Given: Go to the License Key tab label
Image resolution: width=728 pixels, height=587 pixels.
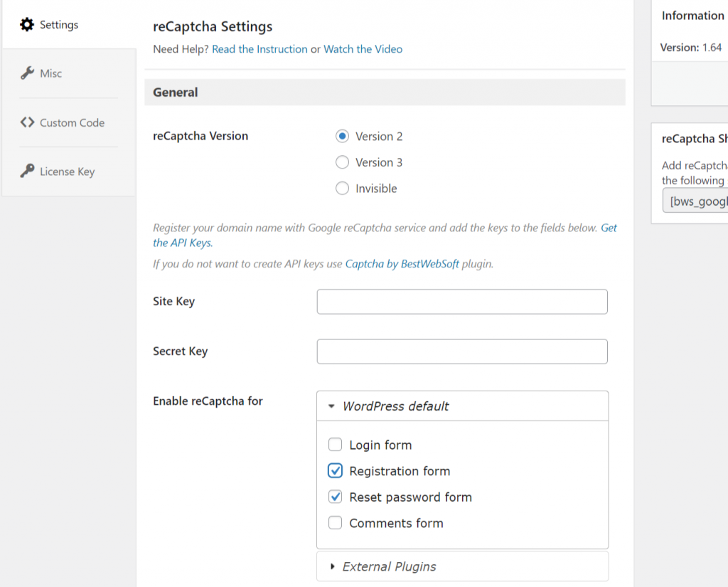Looking at the screenshot, I should (68, 171).
